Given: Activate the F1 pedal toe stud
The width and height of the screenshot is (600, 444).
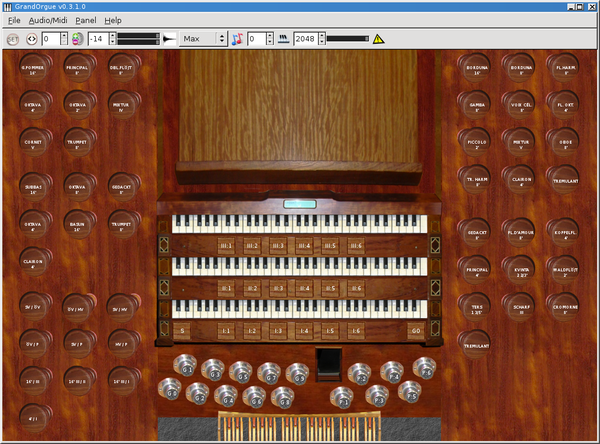Looking at the screenshot, I should (x=341, y=398).
